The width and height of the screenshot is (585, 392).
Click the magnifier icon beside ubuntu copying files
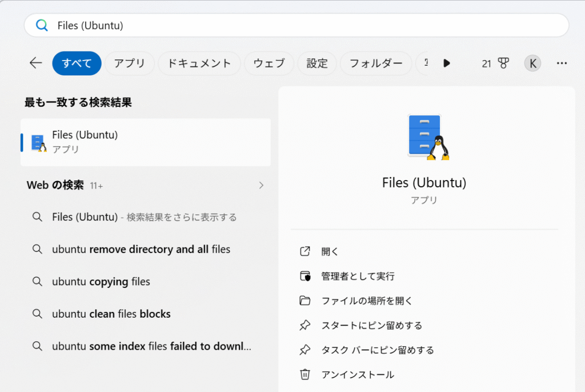pyautogui.click(x=37, y=281)
